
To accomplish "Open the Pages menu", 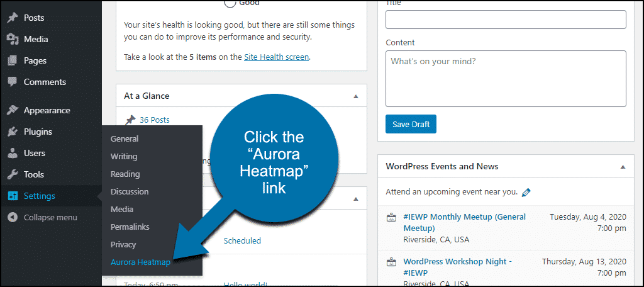I will click(x=35, y=61).
